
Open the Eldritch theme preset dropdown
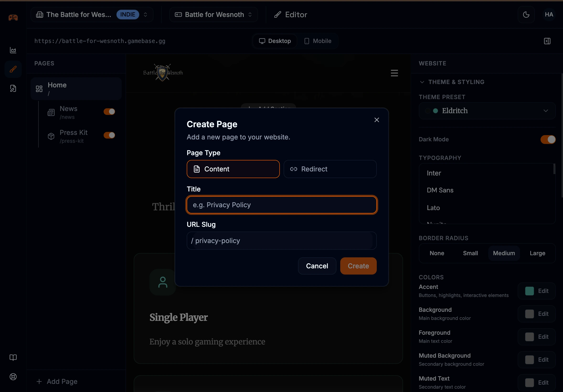coord(487,111)
